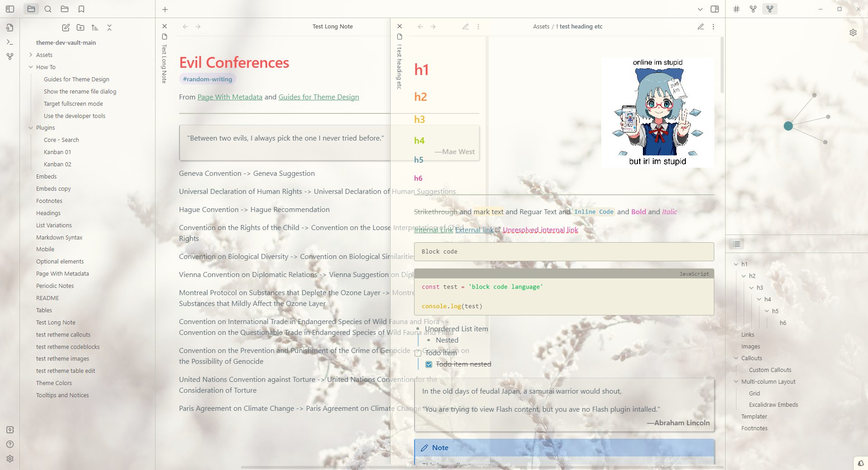Collapse h1 in the outline

click(736, 264)
